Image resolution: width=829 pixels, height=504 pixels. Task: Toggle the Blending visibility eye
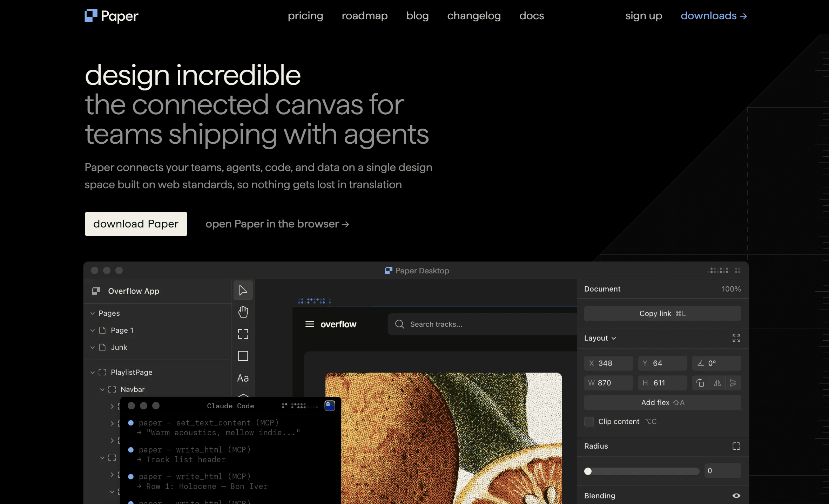click(x=736, y=496)
